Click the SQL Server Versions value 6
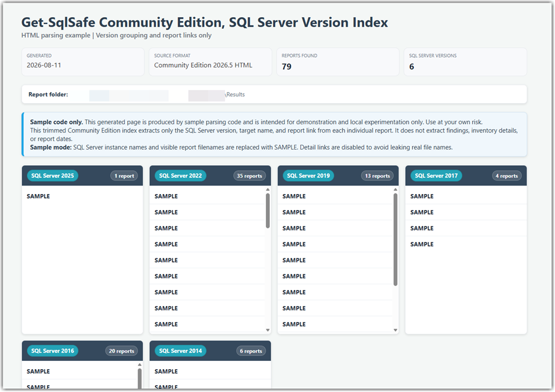555x392 pixels. click(x=412, y=67)
